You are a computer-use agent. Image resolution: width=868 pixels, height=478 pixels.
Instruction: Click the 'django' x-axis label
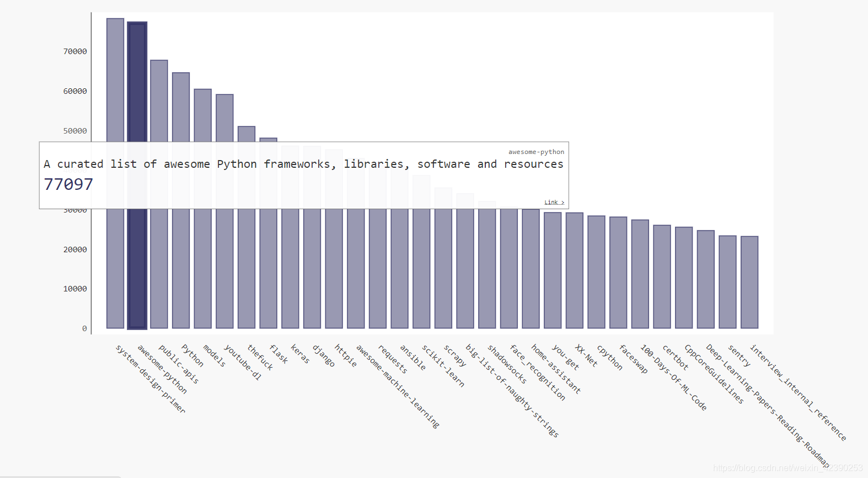pos(323,355)
